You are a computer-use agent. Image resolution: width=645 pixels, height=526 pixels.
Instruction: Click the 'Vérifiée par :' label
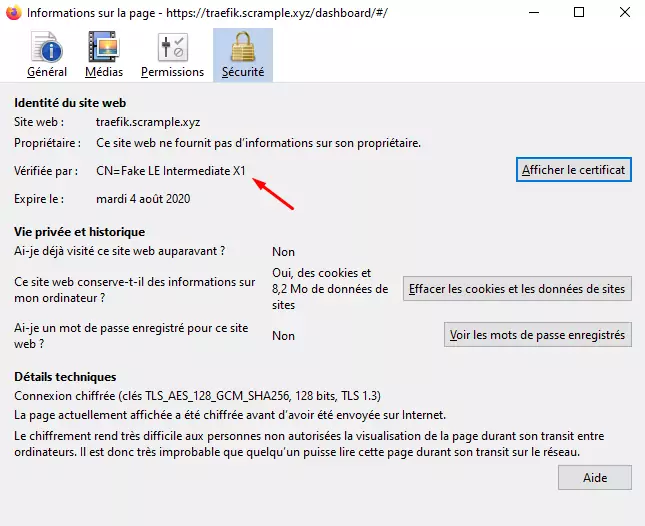46,171
